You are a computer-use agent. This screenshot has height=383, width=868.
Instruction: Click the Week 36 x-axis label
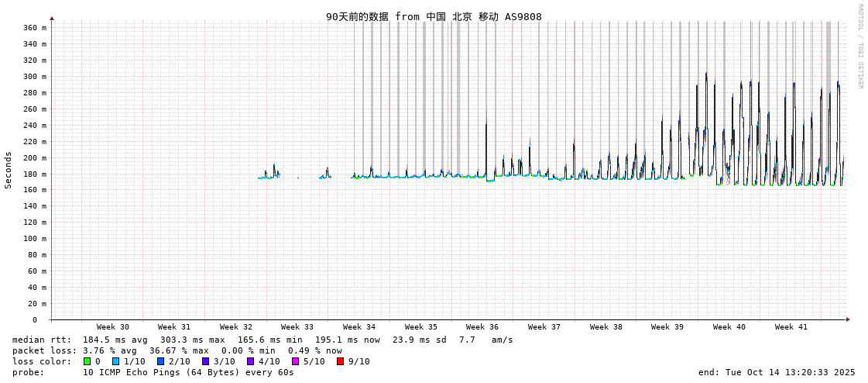[482, 327]
